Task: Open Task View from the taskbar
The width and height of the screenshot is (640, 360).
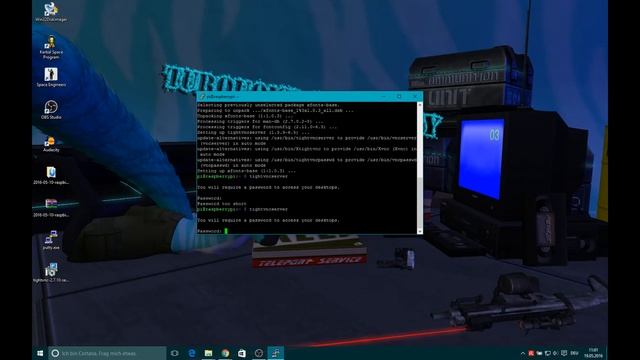Action: click(x=175, y=353)
